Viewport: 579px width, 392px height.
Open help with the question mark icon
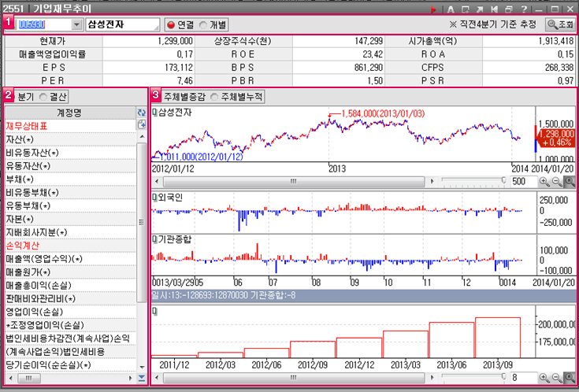point(524,9)
